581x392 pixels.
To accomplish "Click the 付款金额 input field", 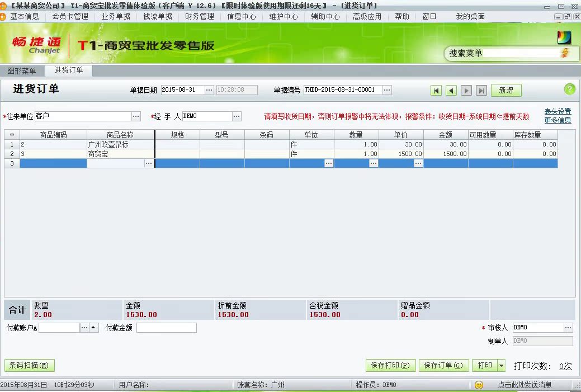I will 167,328.
